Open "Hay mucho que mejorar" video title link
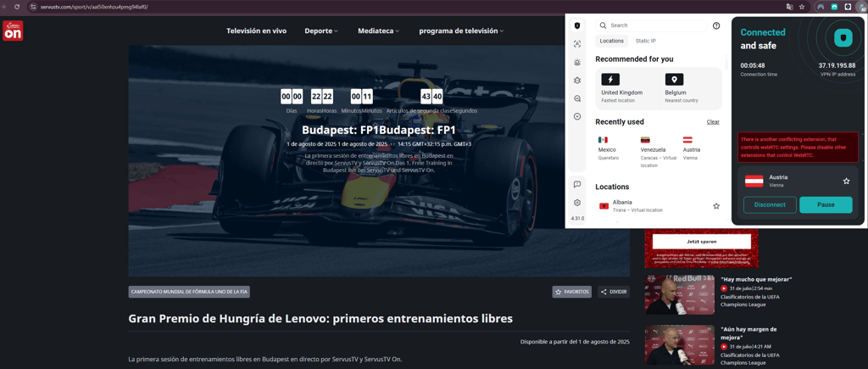Image resolution: width=868 pixels, height=369 pixels. [756, 279]
